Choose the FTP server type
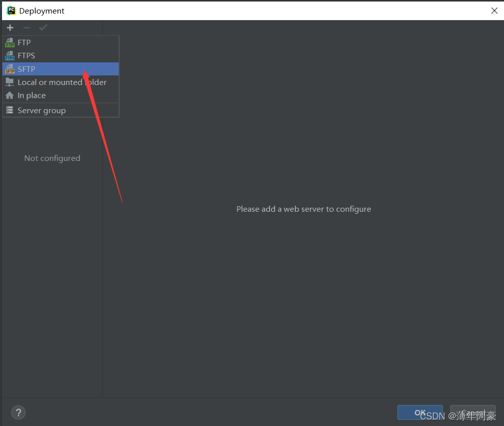The height and width of the screenshot is (426, 504). pos(61,42)
